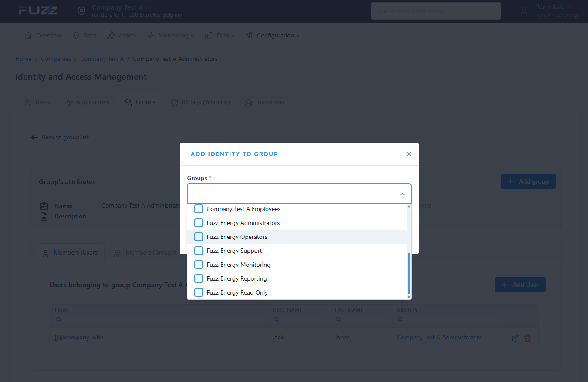
Task: Click the dropdown list scrollbar thumb
Action: pyautogui.click(x=409, y=273)
